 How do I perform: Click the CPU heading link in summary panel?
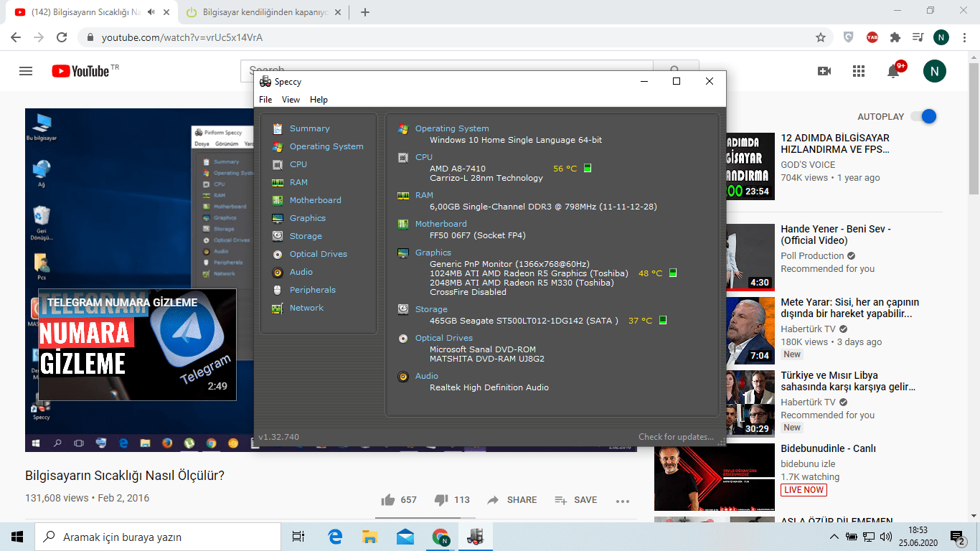pos(424,158)
